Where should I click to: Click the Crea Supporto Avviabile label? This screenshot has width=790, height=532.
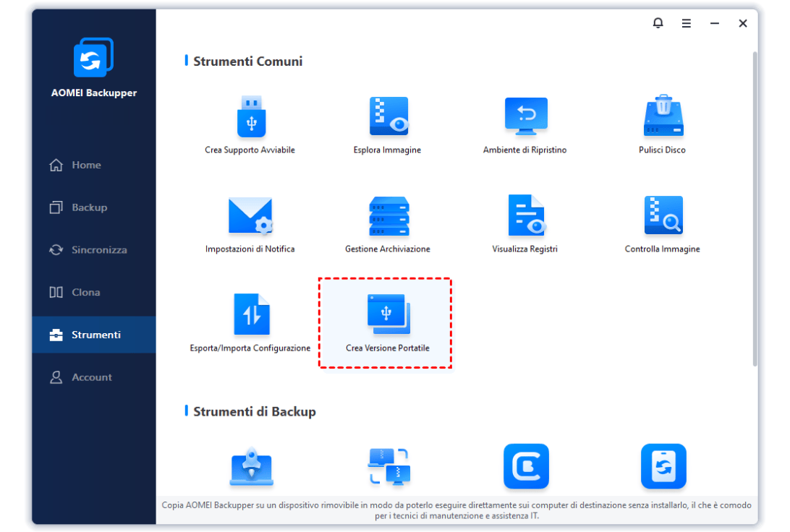point(250,150)
